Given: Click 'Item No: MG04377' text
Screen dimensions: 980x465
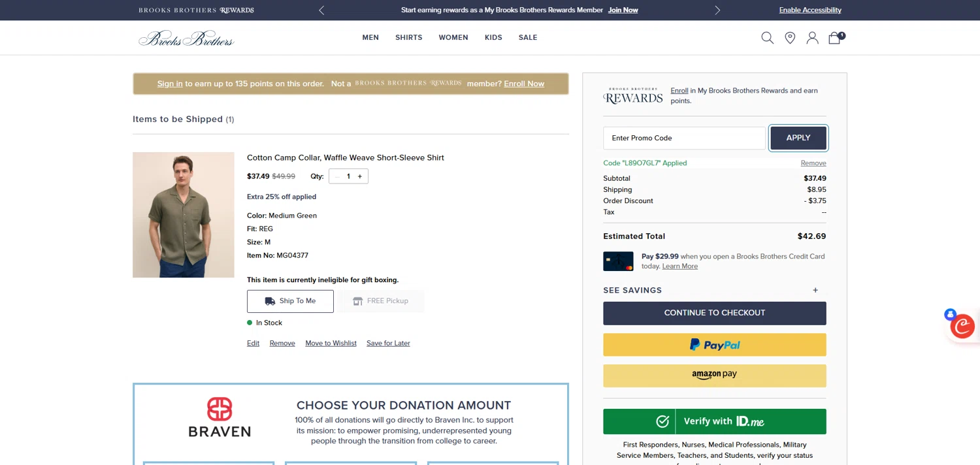Looking at the screenshot, I should (x=278, y=255).
